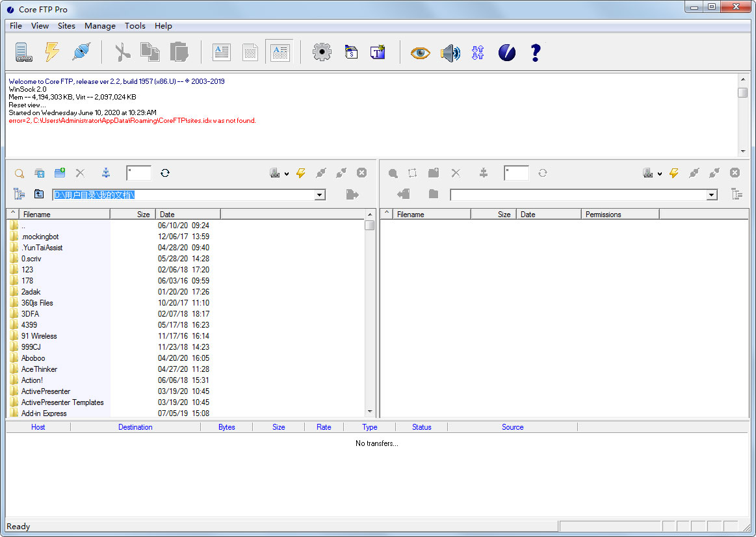Open Site Manager from main toolbar
Image resolution: width=756 pixels, height=537 pixels.
click(x=24, y=52)
